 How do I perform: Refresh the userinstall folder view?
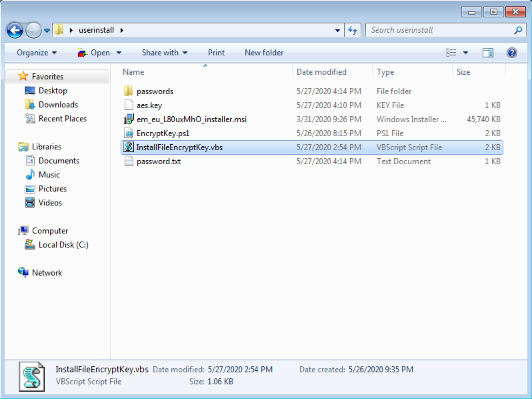pos(353,30)
